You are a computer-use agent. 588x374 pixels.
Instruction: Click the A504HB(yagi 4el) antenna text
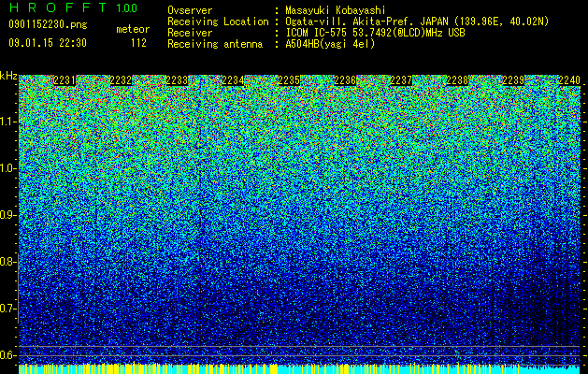pos(330,44)
